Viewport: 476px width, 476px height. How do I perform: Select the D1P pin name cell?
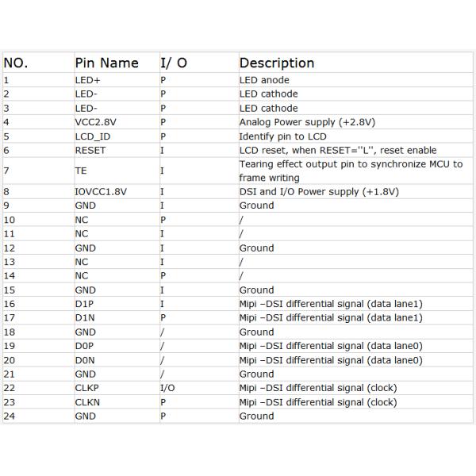coord(85,304)
